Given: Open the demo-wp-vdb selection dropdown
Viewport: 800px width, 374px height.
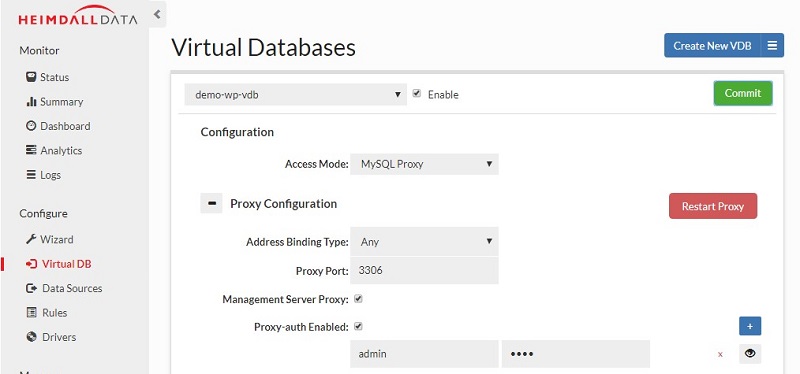Looking at the screenshot, I should (x=295, y=94).
